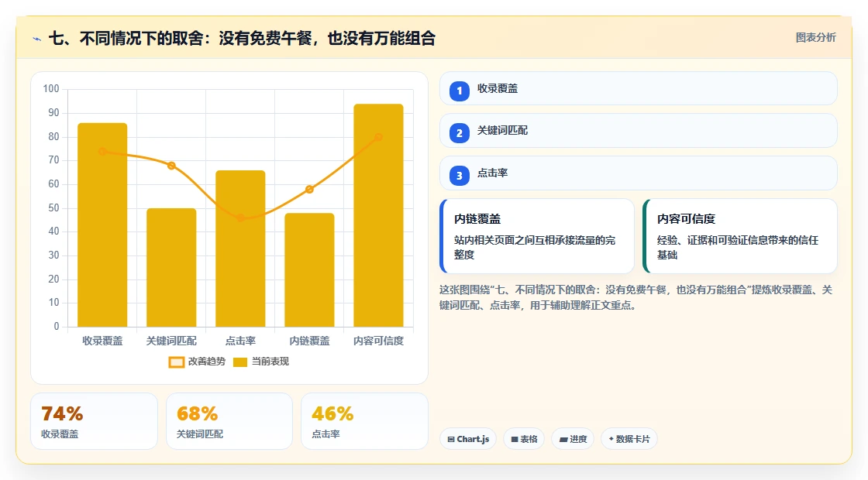Click the blue number 2 badge

(x=459, y=132)
